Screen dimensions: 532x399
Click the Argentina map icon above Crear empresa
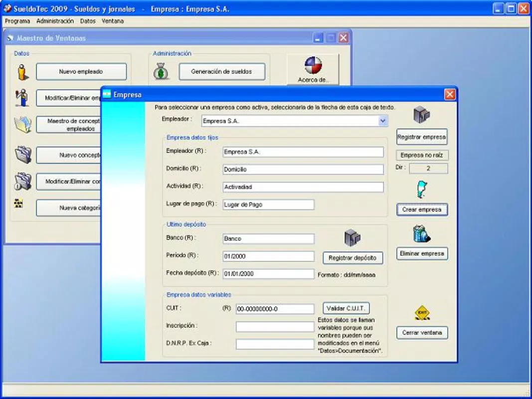422,190
